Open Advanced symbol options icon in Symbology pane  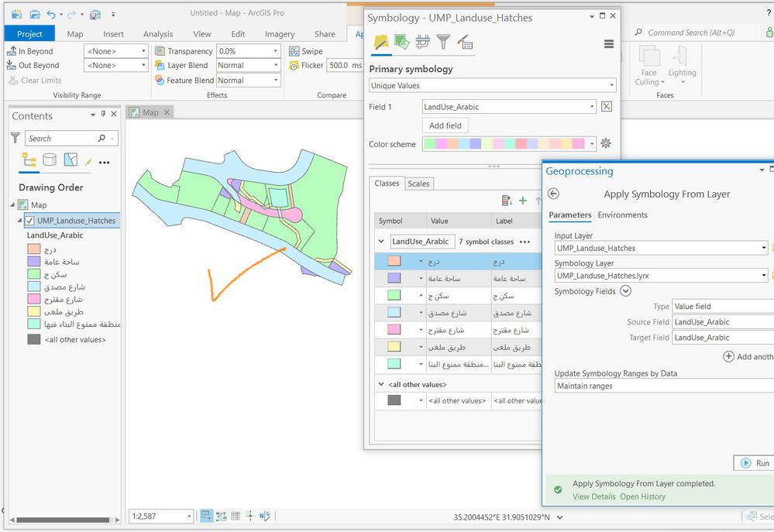click(465, 42)
